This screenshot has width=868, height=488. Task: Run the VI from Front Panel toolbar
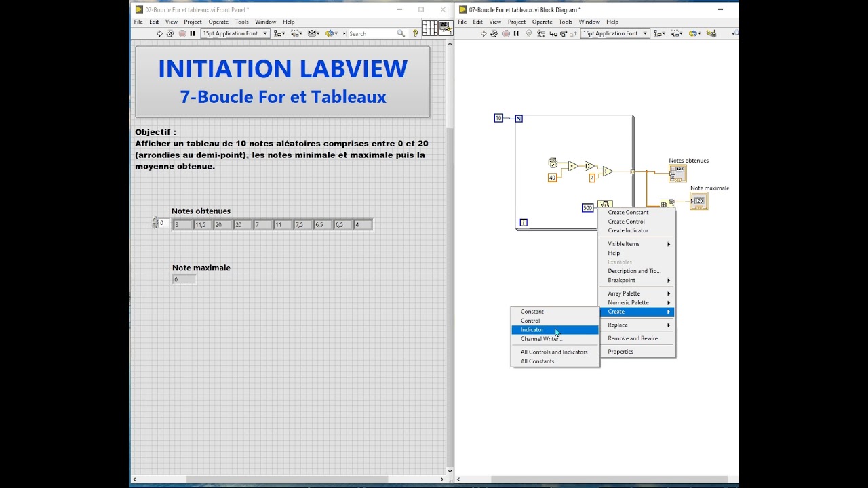click(160, 33)
